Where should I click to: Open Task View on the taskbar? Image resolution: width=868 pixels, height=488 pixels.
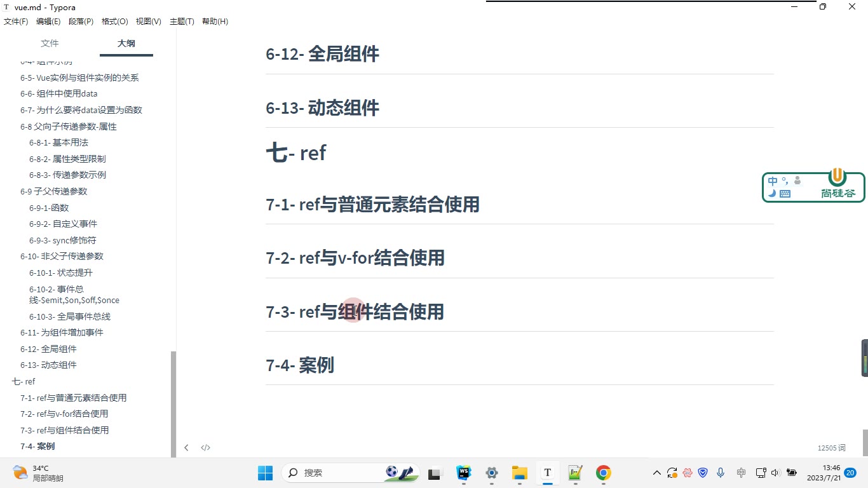pyautogui.click(x=435, y=473)
